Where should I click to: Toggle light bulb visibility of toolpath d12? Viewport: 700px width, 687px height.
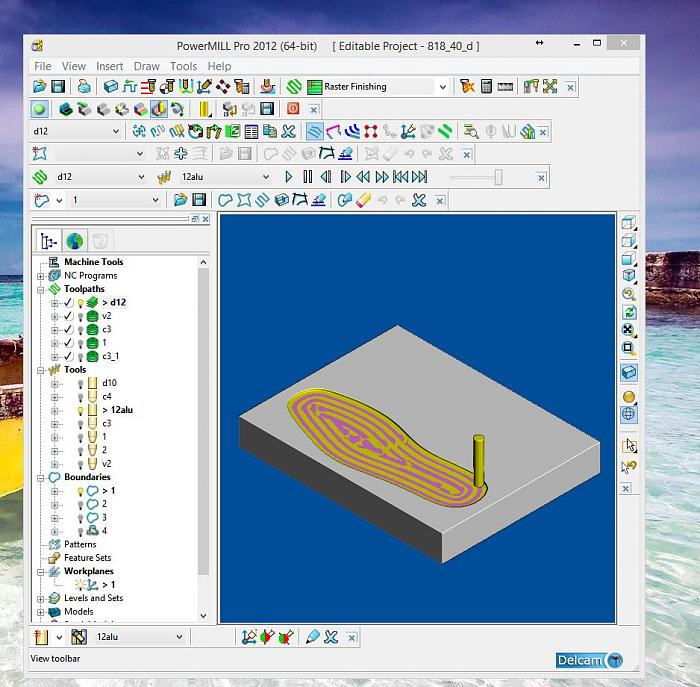(80, 303)
